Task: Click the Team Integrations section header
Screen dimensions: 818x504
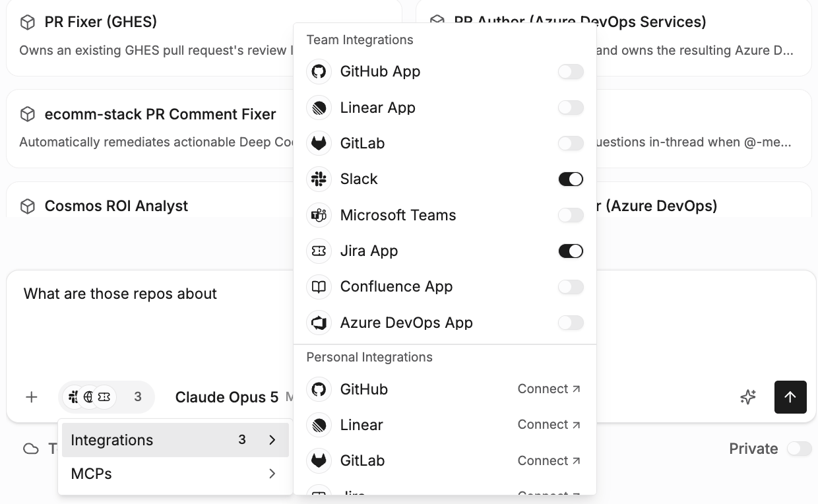Action: click(x=360, y=40)
